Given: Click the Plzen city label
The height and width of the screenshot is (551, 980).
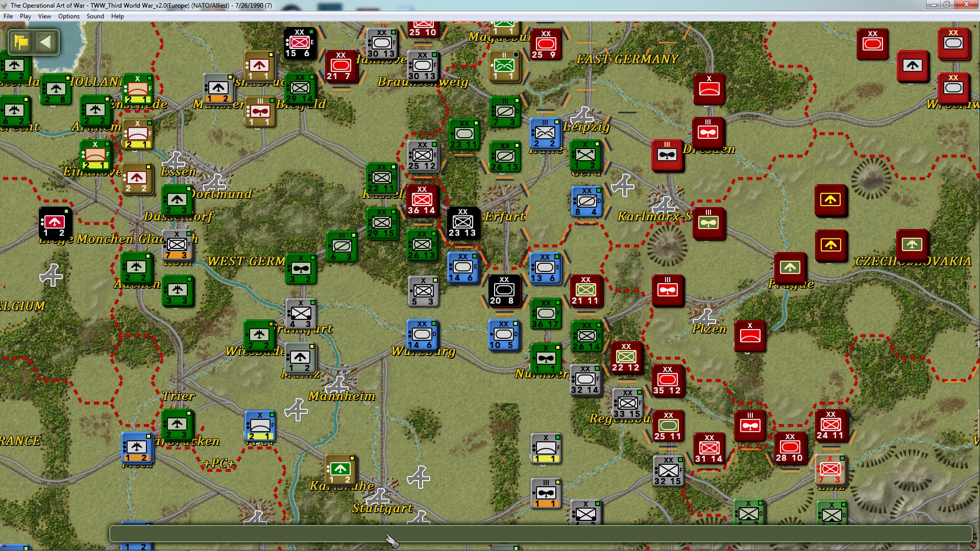Looking at the screenshot, I should (709, 329).
